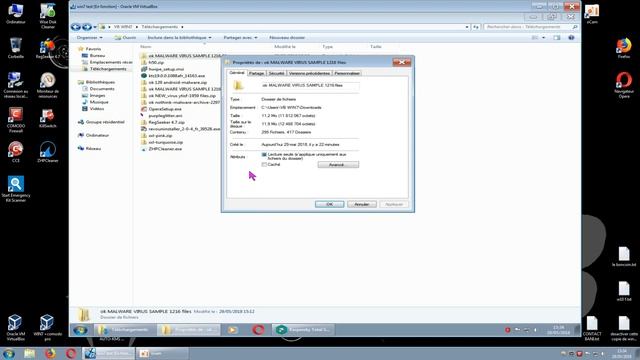640x360 pixels.
Task: Enable the Caché attribute checkbox
Action: tap(264, 164)
